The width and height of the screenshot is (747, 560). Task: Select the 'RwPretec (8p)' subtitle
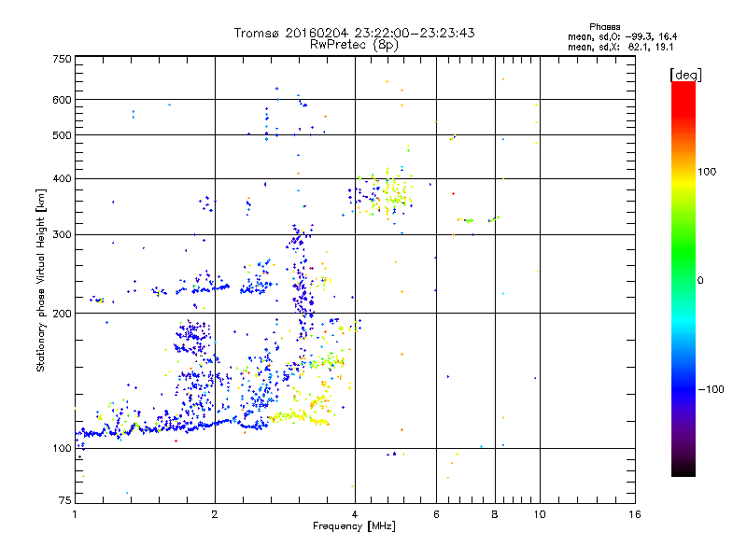(354, 45)
